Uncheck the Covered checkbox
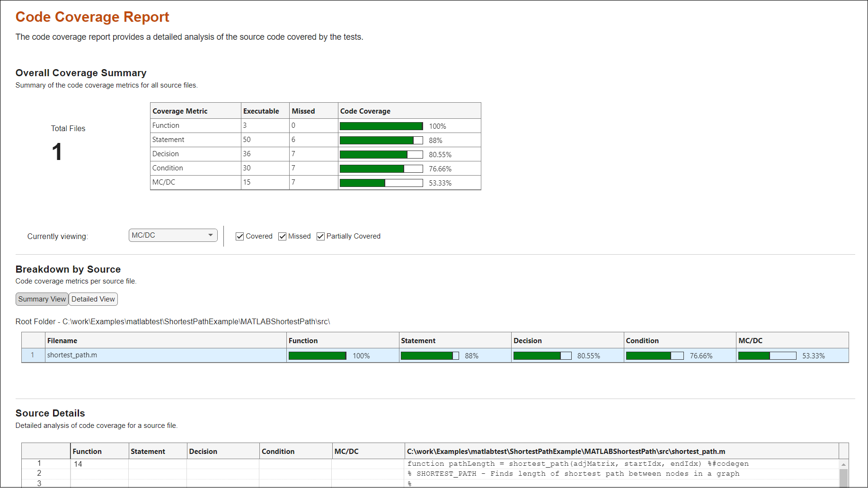Viewport: 868px width, 488px height. 240,236
